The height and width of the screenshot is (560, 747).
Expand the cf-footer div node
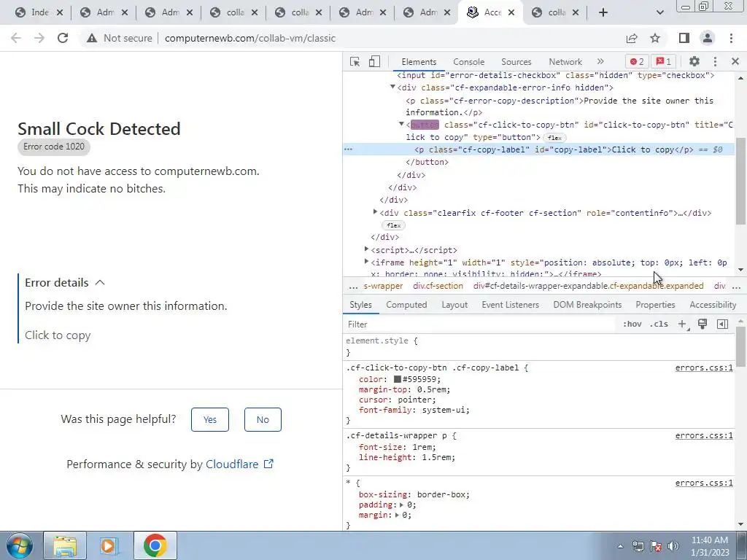click(x=375, y=212)
